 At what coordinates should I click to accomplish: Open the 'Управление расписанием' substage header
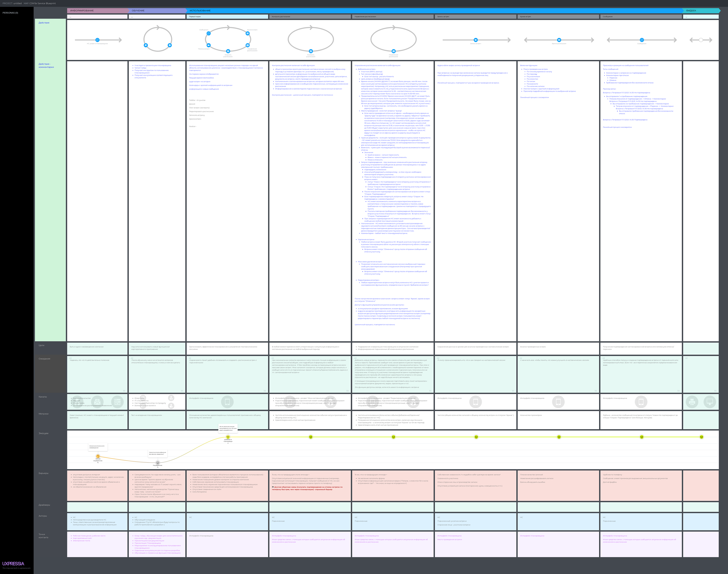(x=393, y=16)
